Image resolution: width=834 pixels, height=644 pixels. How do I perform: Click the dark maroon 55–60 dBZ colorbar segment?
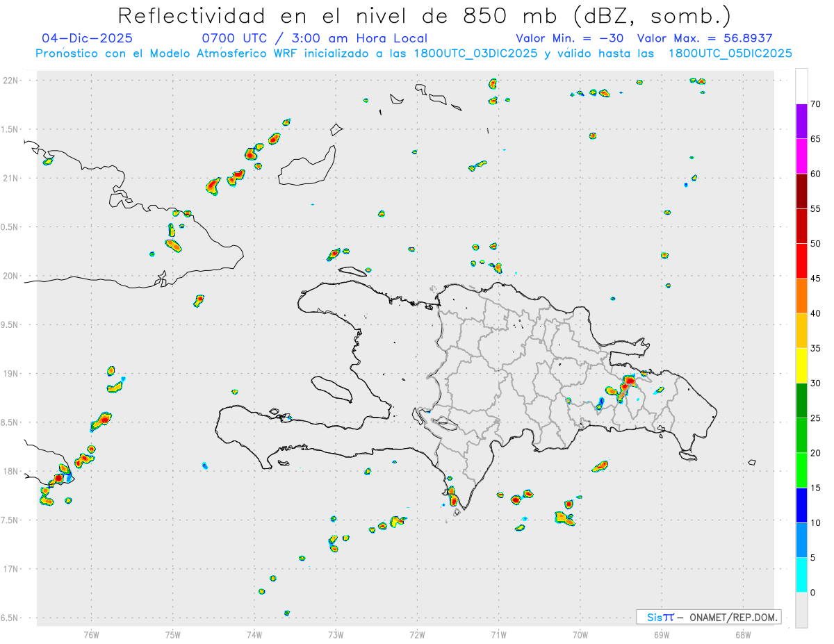click(801, 191)
